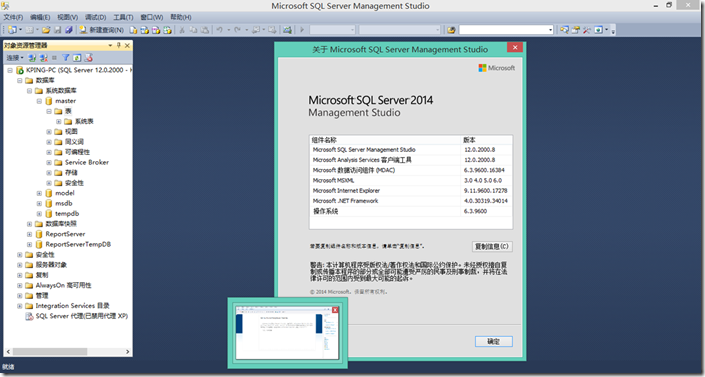Click the 新建查询(N) new query button
Screen dimensions: 705x377
click(x=102, y=30)
